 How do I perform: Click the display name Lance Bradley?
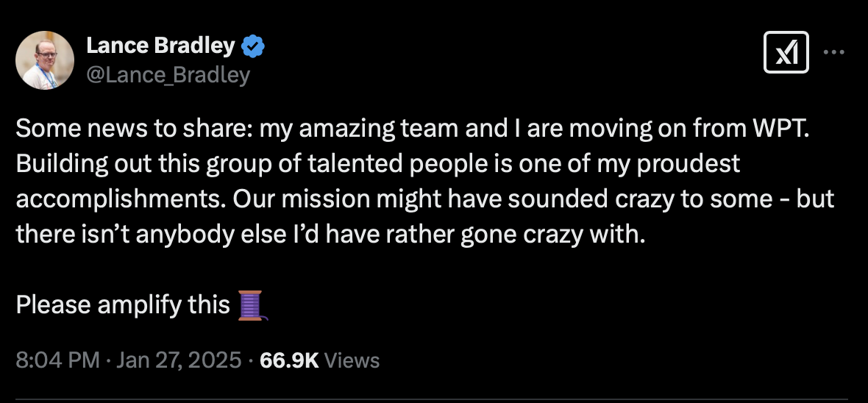pos(160,46)
